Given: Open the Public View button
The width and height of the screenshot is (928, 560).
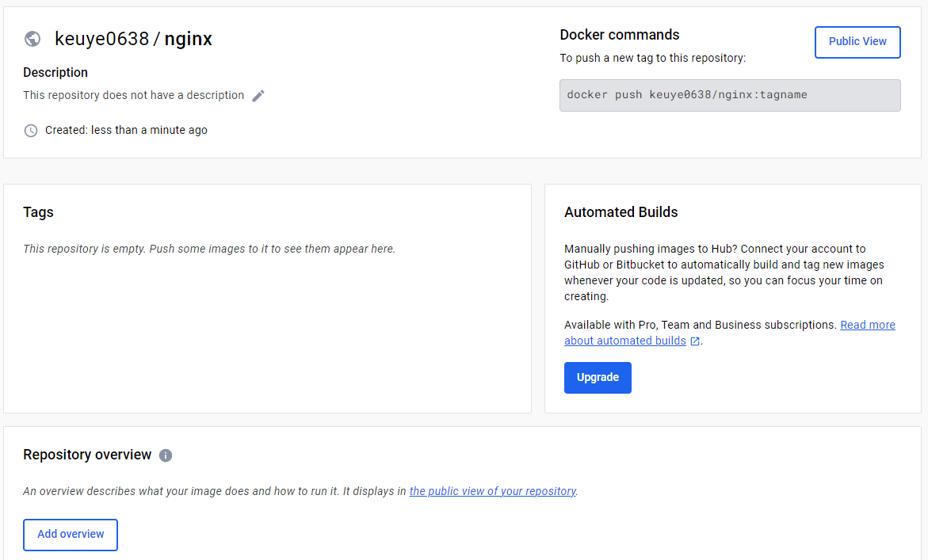Looking at the screenshot, I should (857, 42).
